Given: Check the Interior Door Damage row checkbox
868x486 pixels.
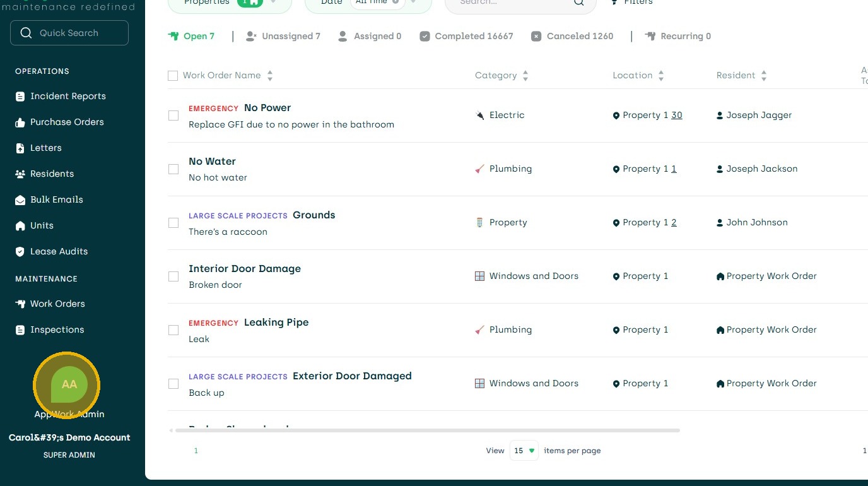Looking at the screenshot, I should tap(173, 276).
